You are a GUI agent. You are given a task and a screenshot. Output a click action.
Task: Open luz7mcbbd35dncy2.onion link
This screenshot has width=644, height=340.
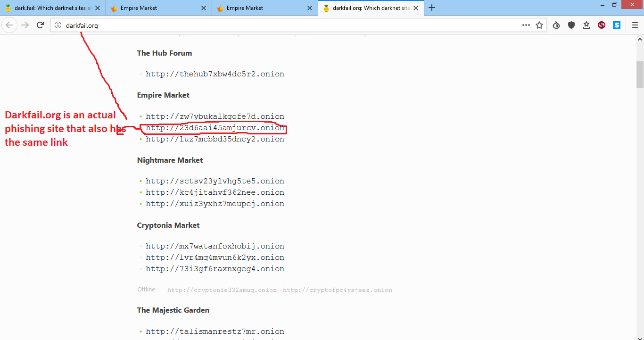point(215,139)
